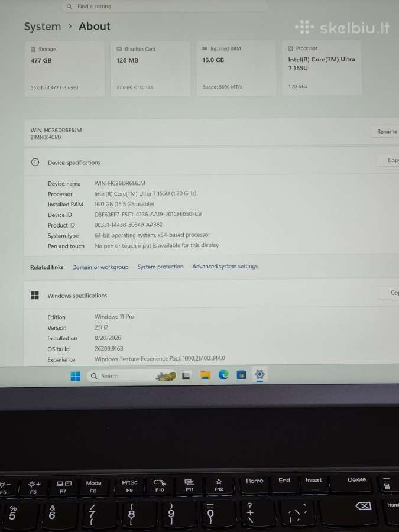Go back to System breadcrumb

[43, 27]
